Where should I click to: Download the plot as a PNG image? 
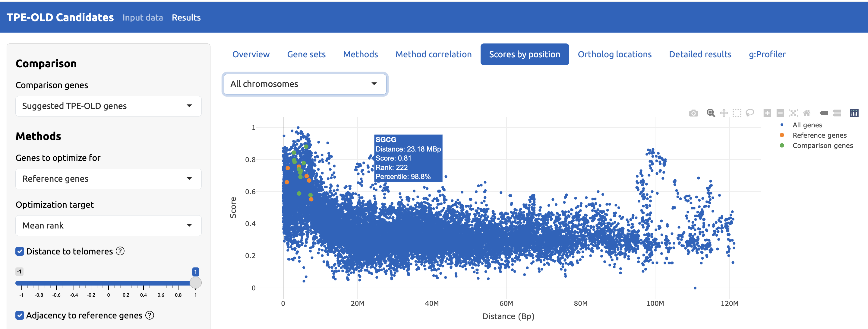[x=693, y=113]
